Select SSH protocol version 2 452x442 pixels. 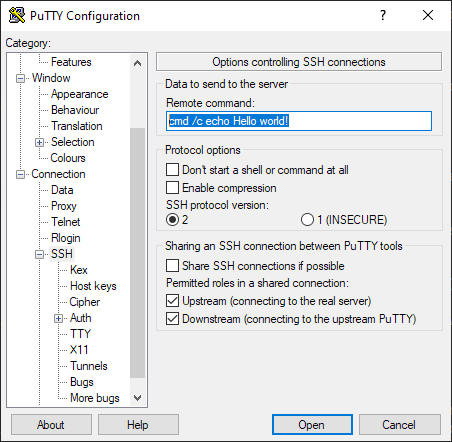click(x=173, y=220)
